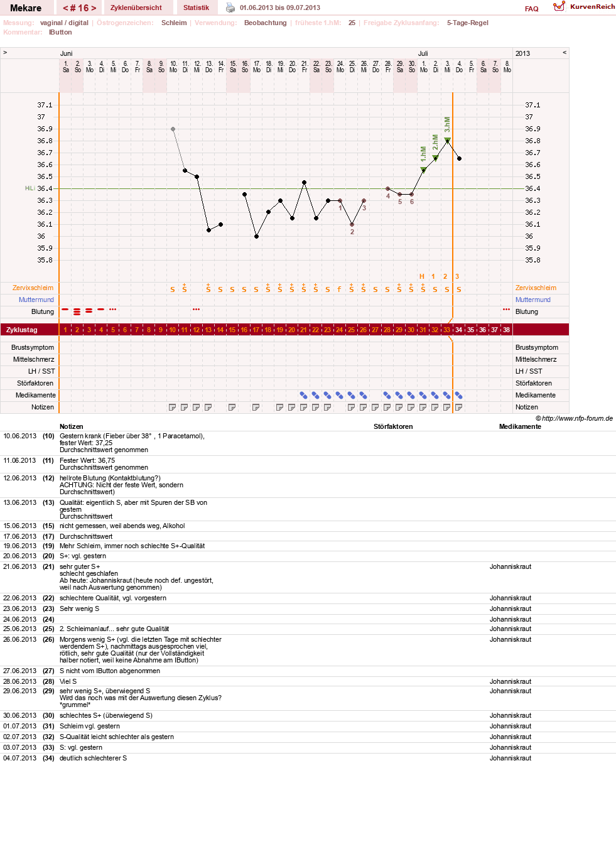Image resolution: width=616 pixels, height=849 pixels.
Task: Open the note icon for cycle day 19
Action: (x=280, y=408)
